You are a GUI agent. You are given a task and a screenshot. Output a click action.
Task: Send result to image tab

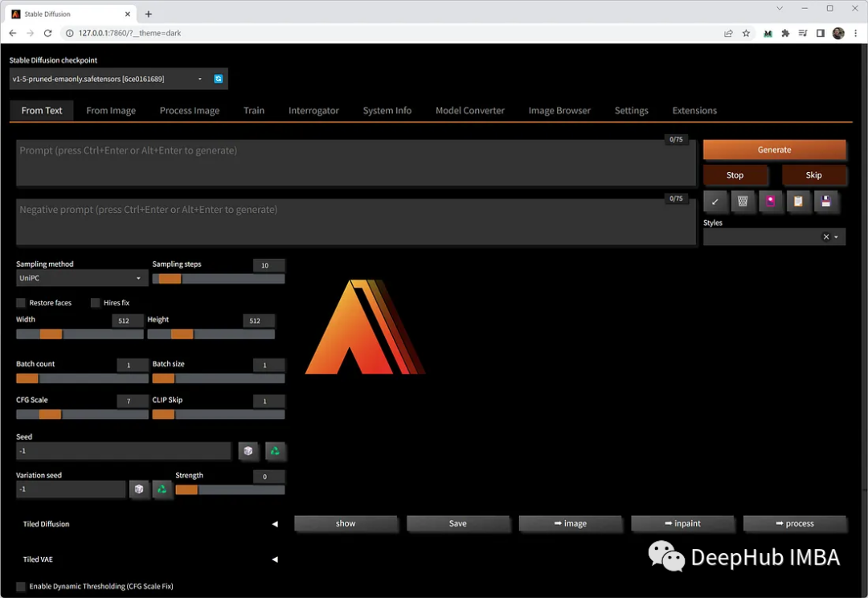coord(570,523)
